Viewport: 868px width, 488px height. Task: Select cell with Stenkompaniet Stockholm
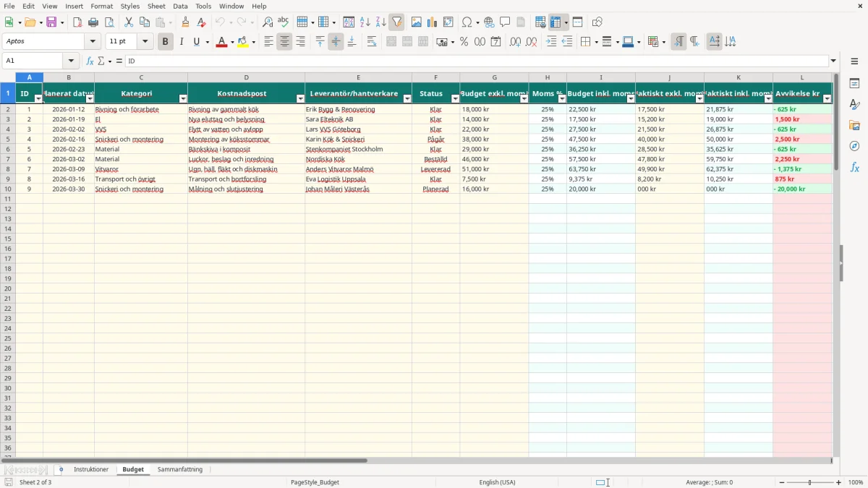358,149
